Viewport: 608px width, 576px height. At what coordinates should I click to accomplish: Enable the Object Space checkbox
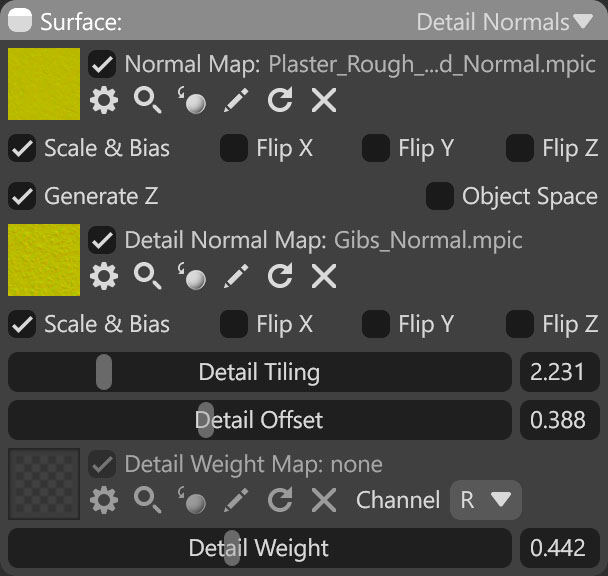[x=440, y=196]
